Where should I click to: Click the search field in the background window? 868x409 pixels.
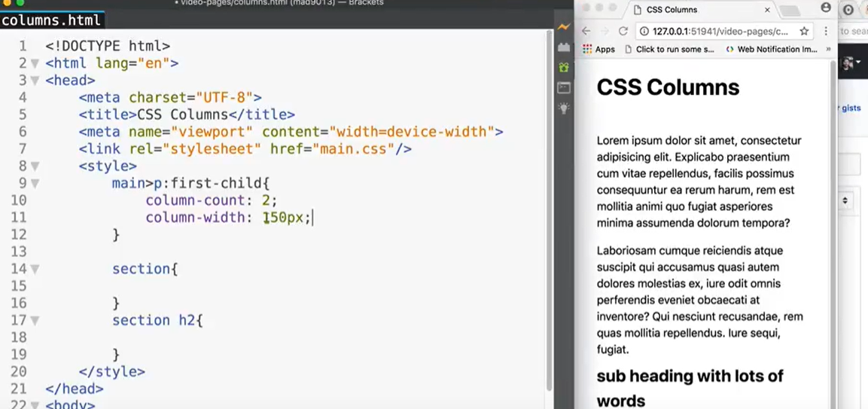852,31
